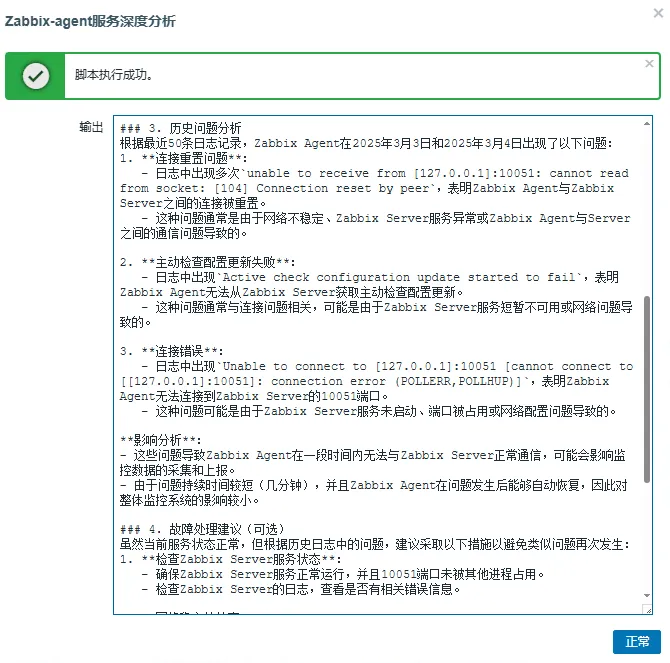Click the line '根据最近50条日志记录'
Screen dimensions: 670x663
pyautogui.click(x=366, y=143)
